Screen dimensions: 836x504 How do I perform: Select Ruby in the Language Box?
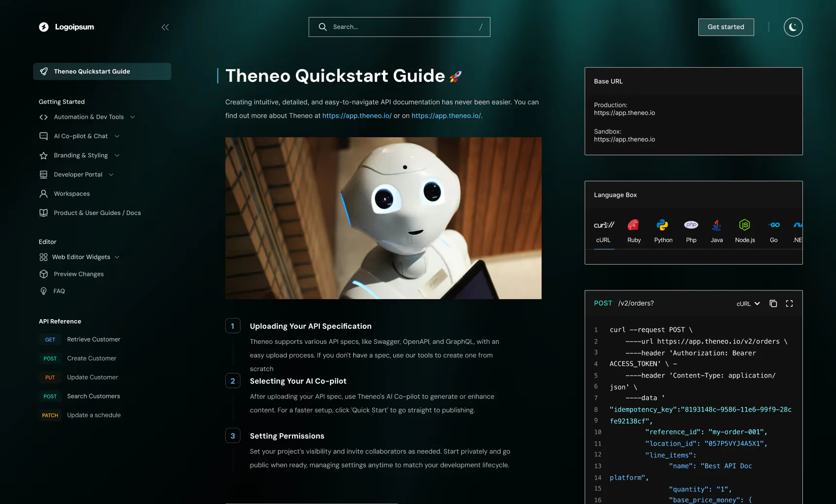634,225
